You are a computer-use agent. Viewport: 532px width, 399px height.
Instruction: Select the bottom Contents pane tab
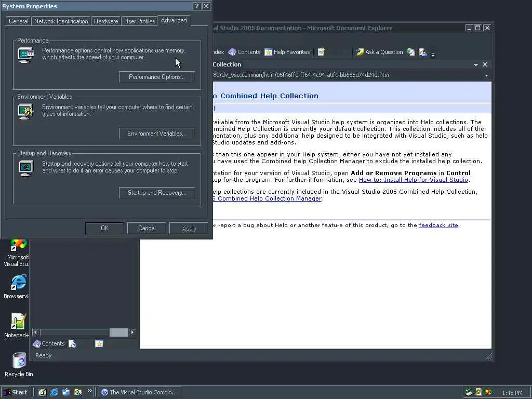[x=49, y=344]
